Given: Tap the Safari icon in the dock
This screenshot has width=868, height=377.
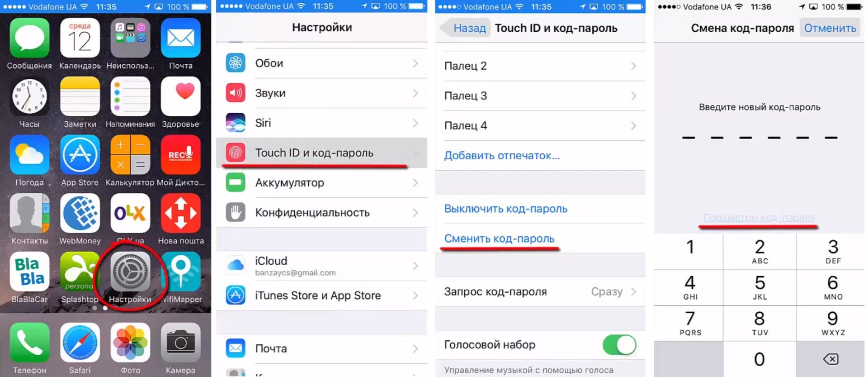Looking at the screenshot, I should pyautogui.click(x=80, y=342).
